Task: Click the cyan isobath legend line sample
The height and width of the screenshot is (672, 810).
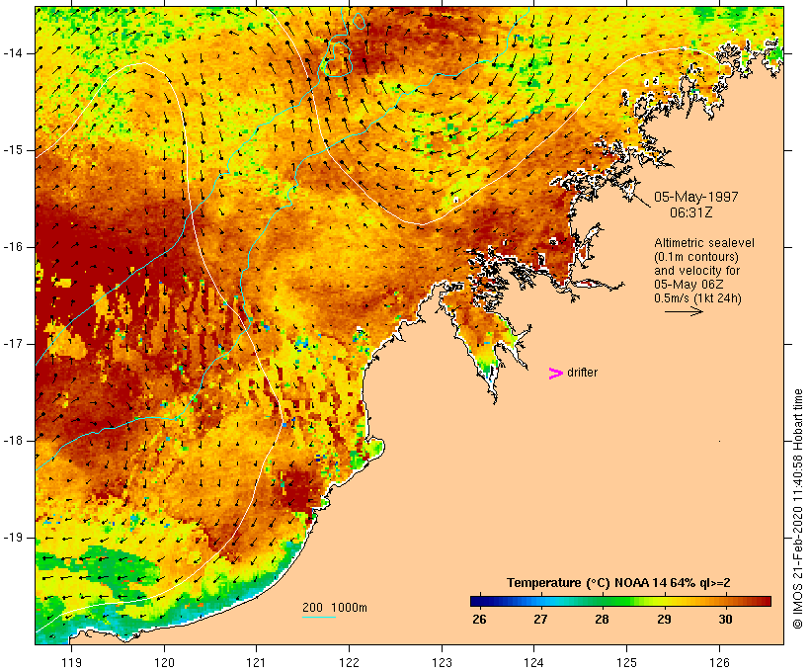Action: [319, 617]
